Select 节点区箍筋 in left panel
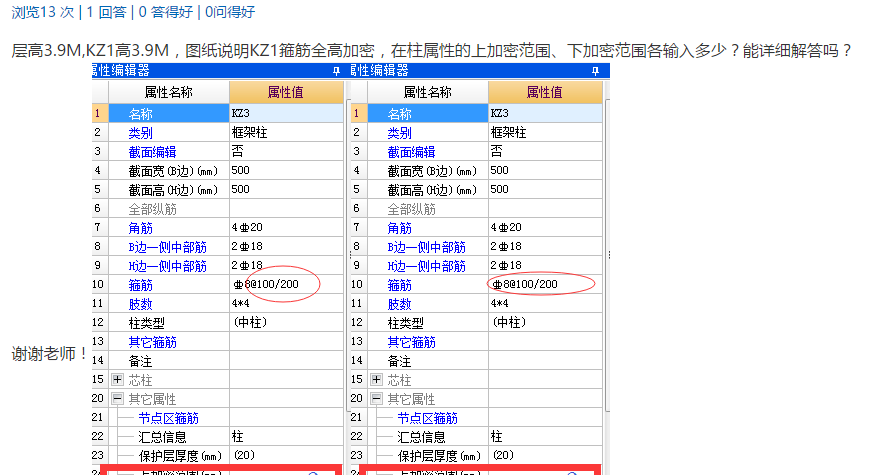881x475 pixels. [x=169, y=418]
